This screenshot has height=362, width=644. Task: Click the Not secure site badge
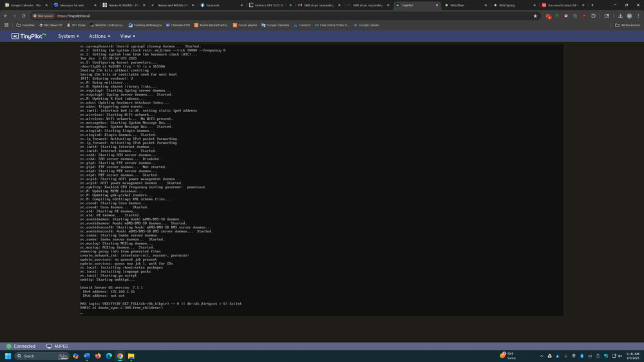pos(43,16)
